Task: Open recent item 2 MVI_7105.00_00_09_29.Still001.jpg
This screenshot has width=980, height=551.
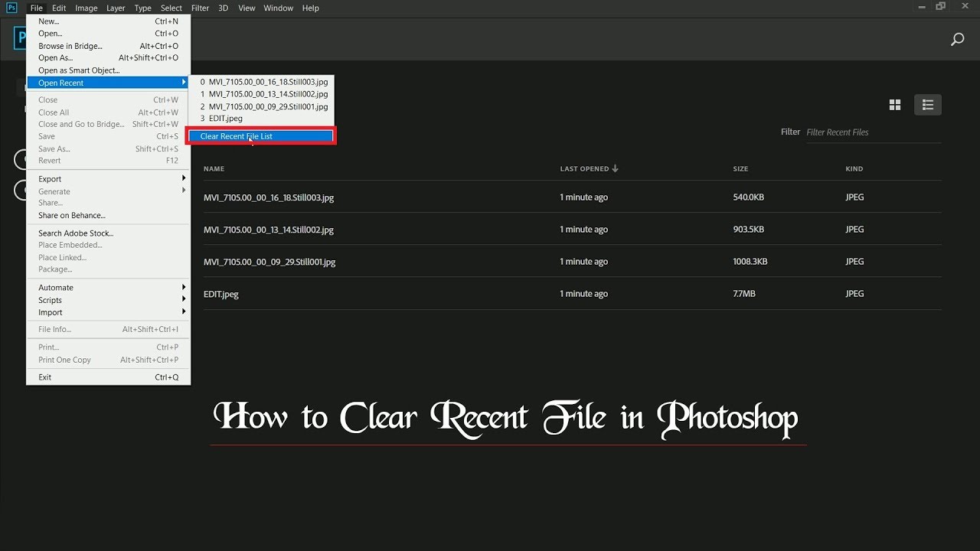Action: pyautogui.click(x=260, y=106)
